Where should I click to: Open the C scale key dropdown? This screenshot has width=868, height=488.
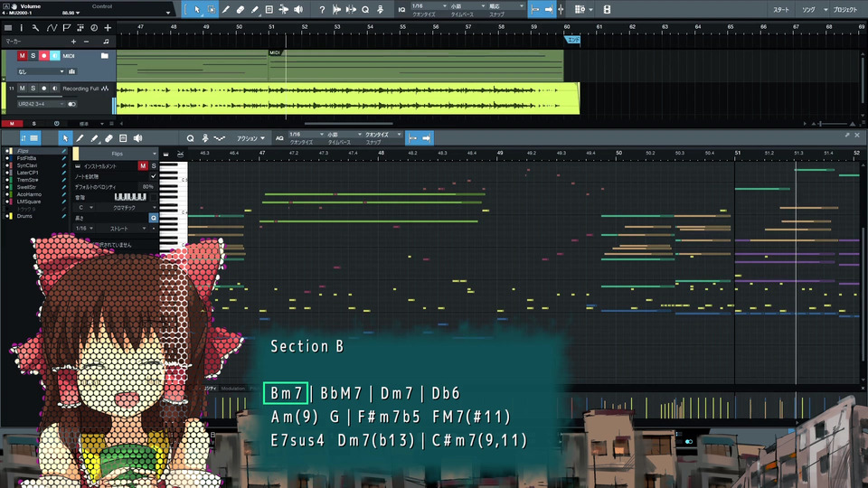click(85, 208)
